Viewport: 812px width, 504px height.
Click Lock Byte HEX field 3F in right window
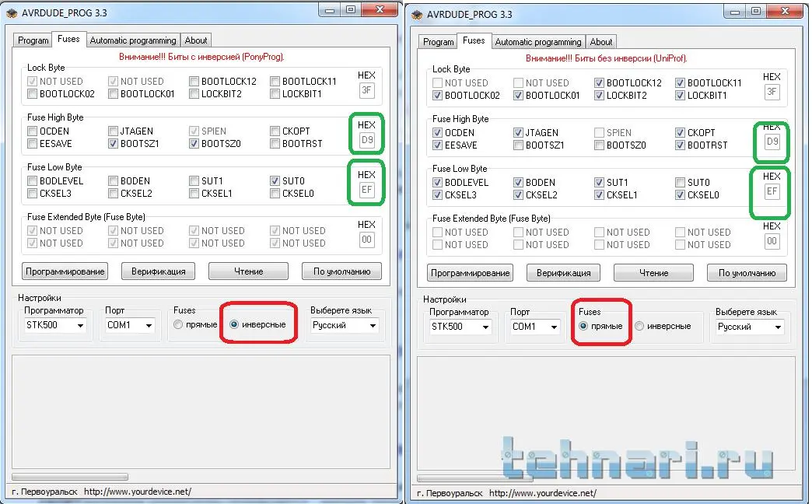772,92
